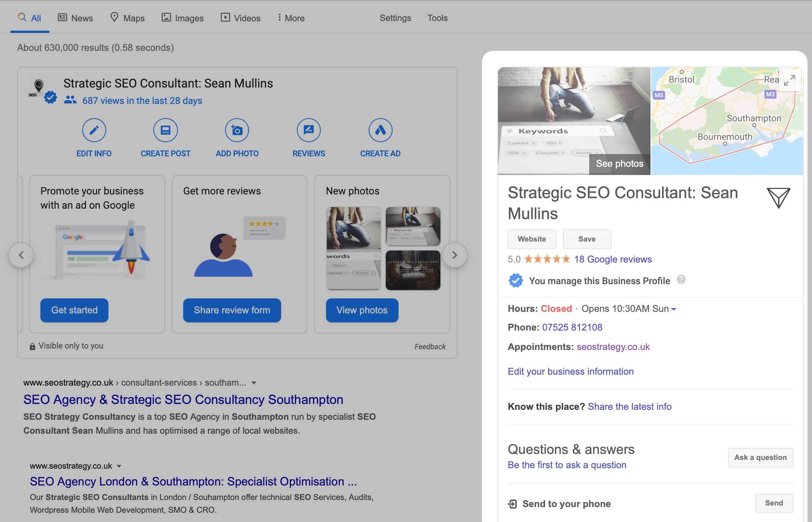
Task: Click the lock icon by Visible only to you
Action: 33,346
